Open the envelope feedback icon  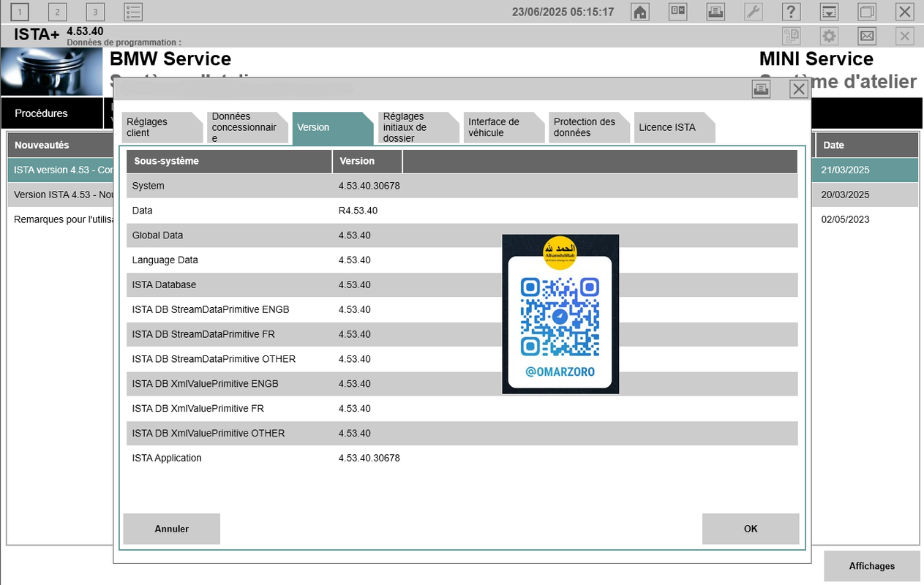pyautogui.click(x=867, y=36)
